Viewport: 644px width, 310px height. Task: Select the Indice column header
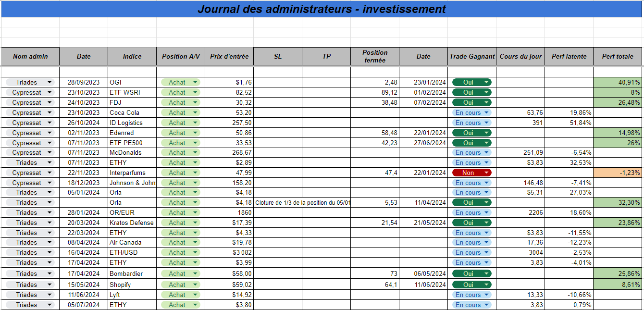pos(132,56)
